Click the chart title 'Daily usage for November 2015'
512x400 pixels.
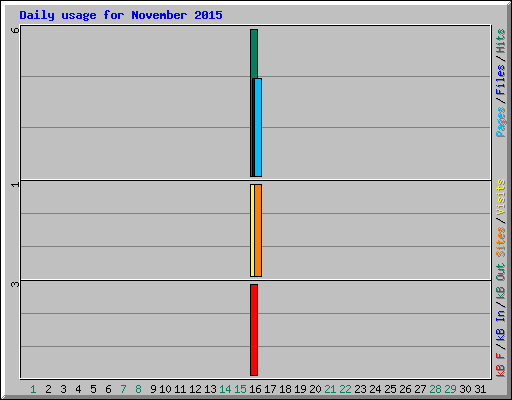[x=121, y=15]
